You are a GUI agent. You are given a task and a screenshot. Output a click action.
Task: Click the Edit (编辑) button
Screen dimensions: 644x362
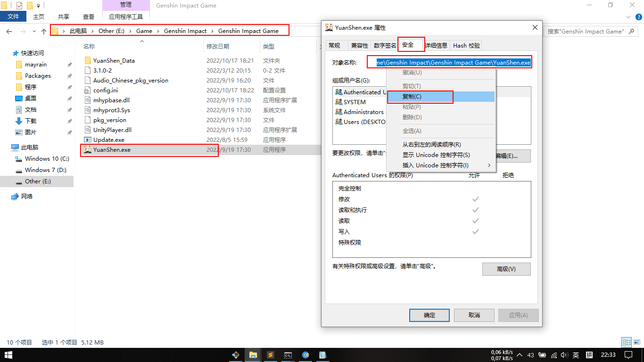tap(513, 156)
